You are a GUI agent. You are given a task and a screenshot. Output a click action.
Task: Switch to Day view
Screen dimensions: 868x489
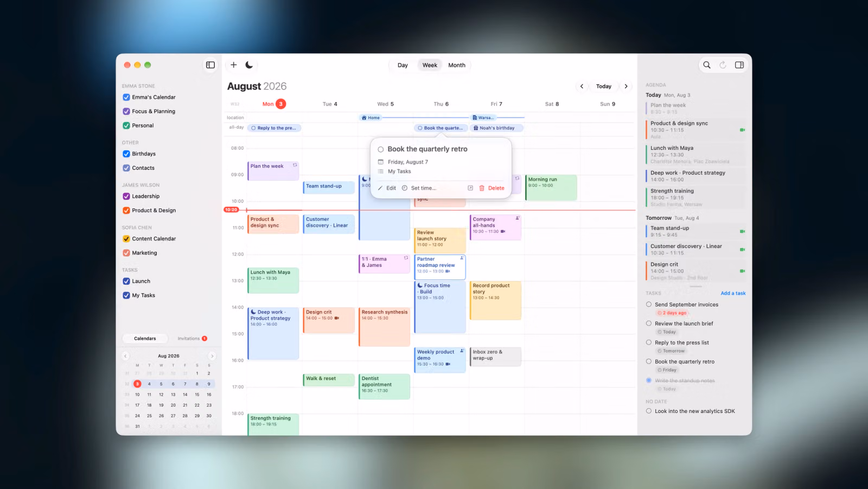coord(403,65)
